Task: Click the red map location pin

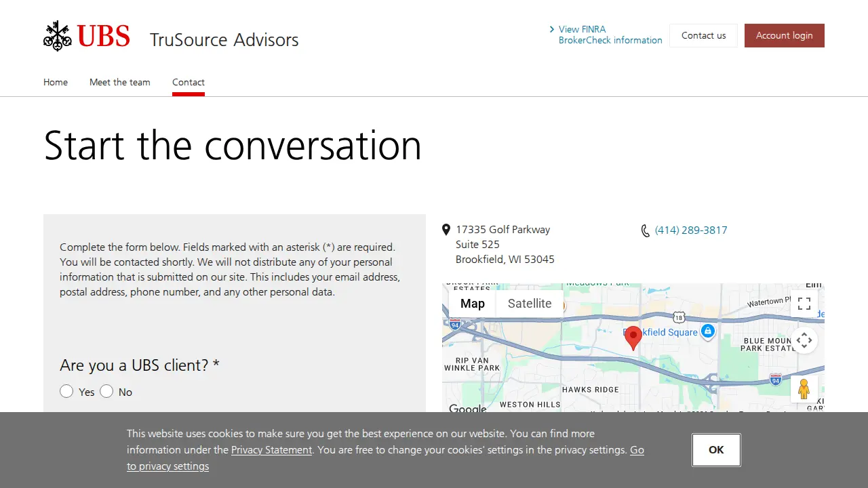Action: click(x=633, y=338)
